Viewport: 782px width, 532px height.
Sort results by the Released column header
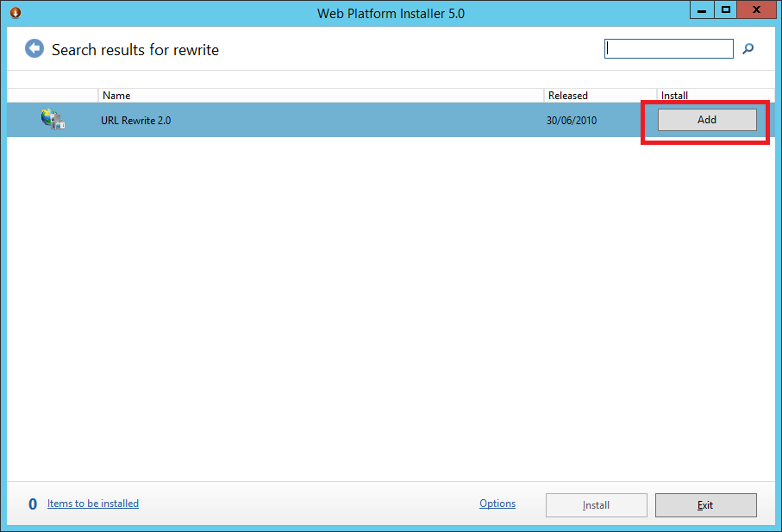(600, 95)
